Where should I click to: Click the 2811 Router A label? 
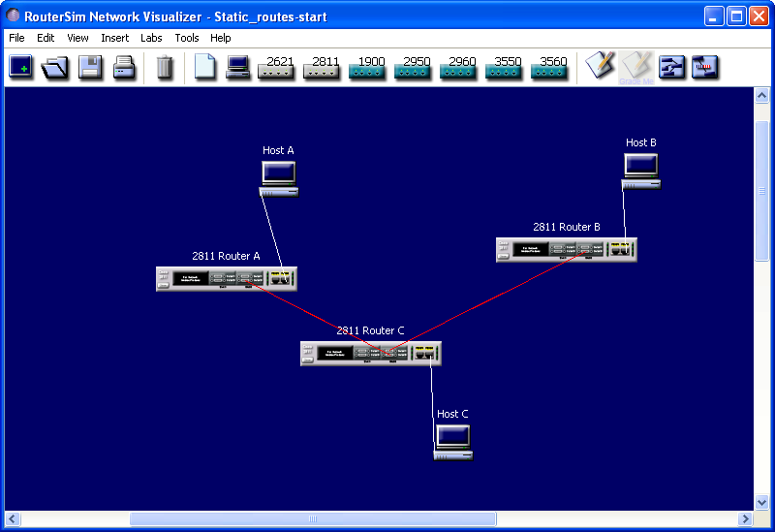click(226, 256)
